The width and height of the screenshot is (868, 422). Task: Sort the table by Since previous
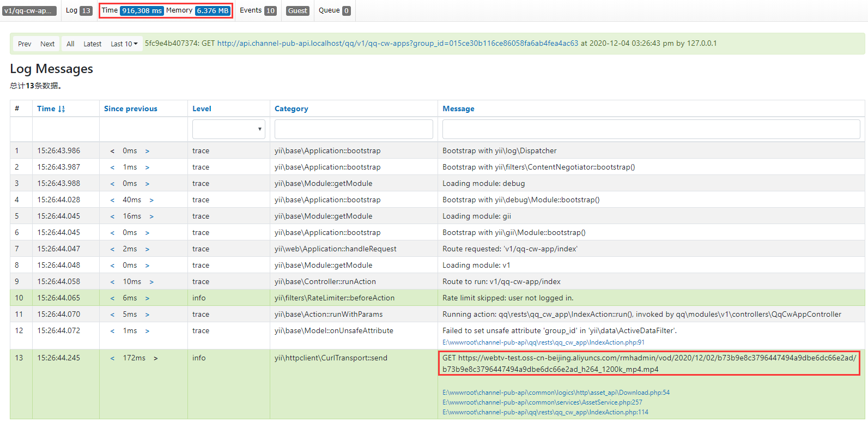(130, 108)
